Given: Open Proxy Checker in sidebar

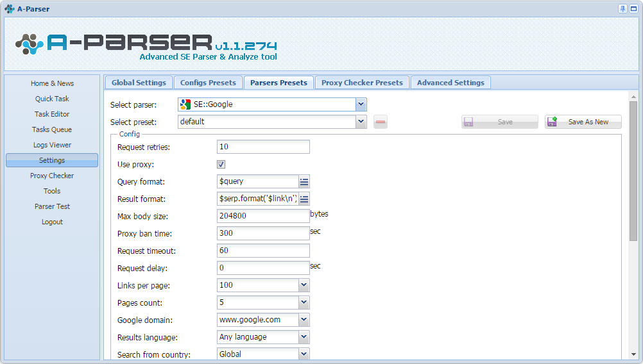Looking at the screenshot, I should (52, 176).
